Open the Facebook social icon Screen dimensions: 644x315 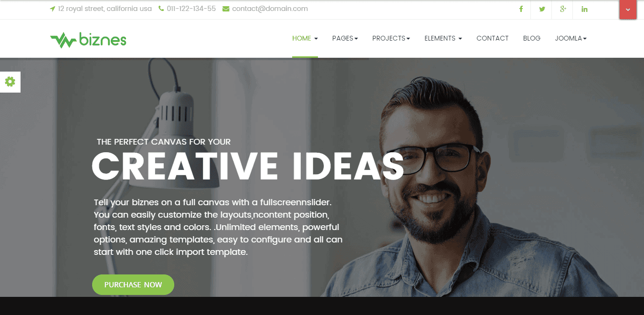(x=521, y=9)
